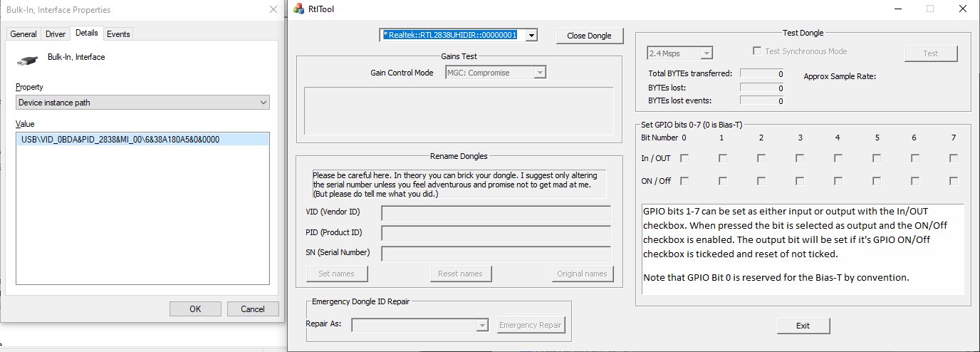This screenshot has height=352, width=980.
Task: Click the VID (Vendor ID) input field
Action: pyautogui.click(x=496, y=213)
